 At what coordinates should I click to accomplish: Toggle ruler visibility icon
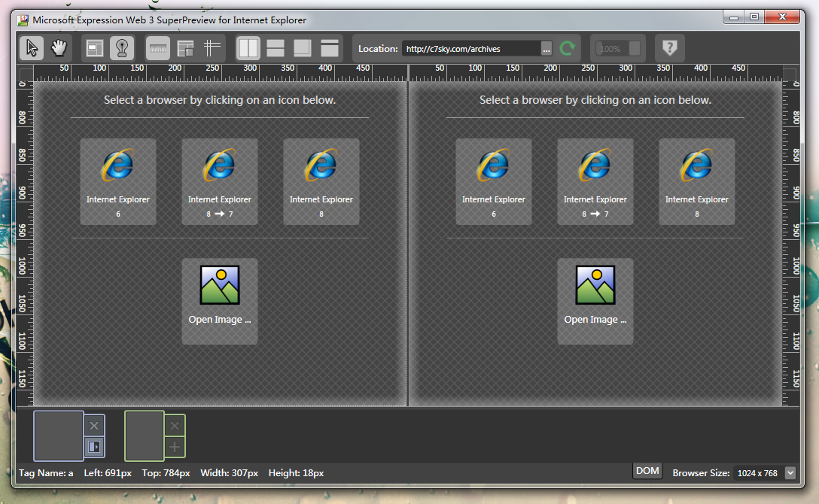[158, 48]
